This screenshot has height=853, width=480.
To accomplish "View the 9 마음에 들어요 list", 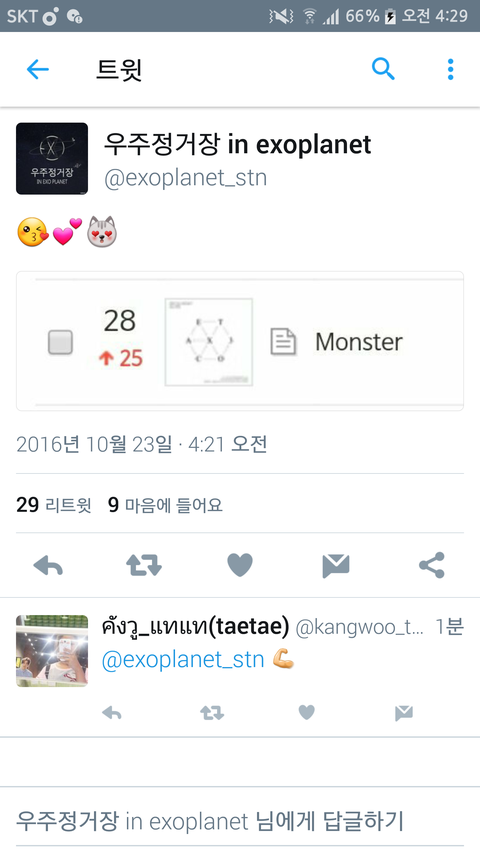I will (165, 505).
